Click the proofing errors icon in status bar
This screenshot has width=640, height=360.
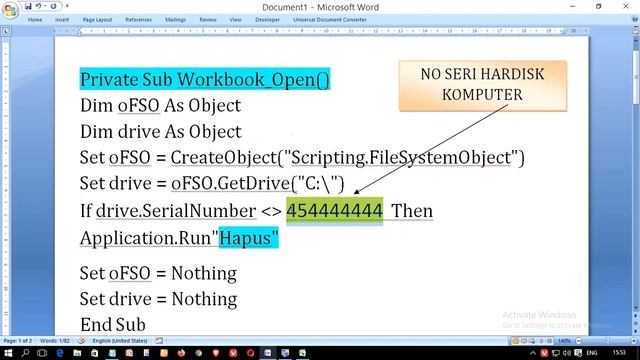coord(81,341)
